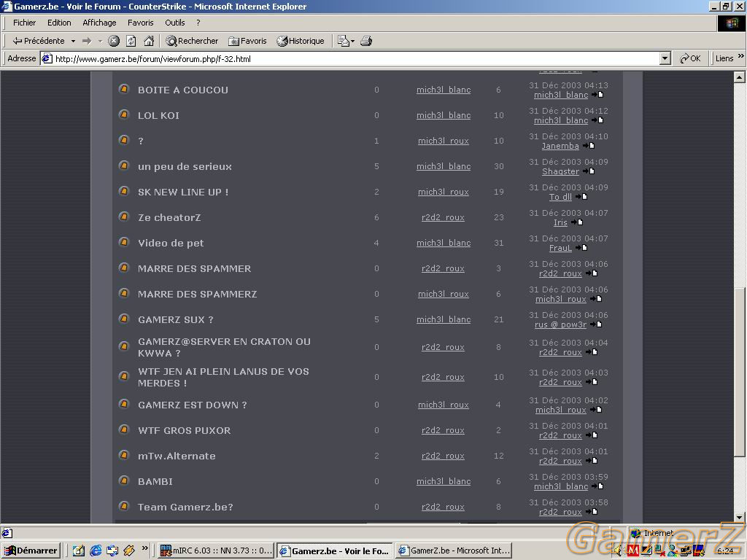Open the Précédente history dropdown arrow
The image size is (747, 560).
73,41
